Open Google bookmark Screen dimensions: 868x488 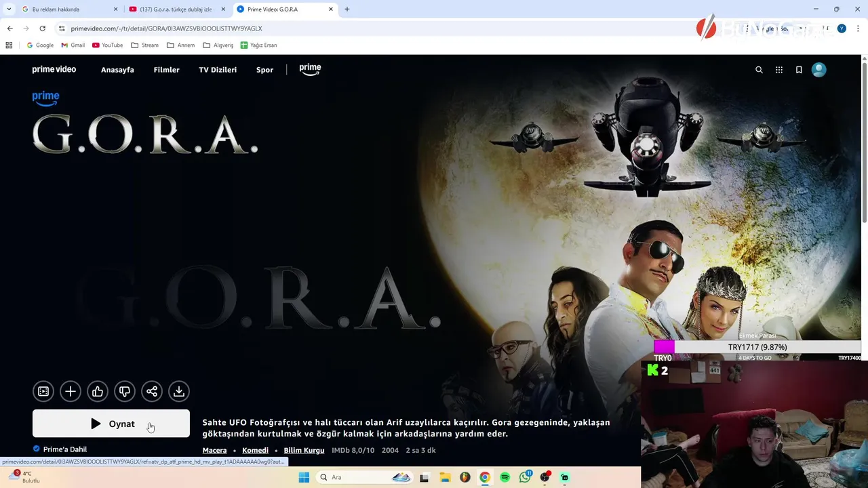[x=40, y=45]
